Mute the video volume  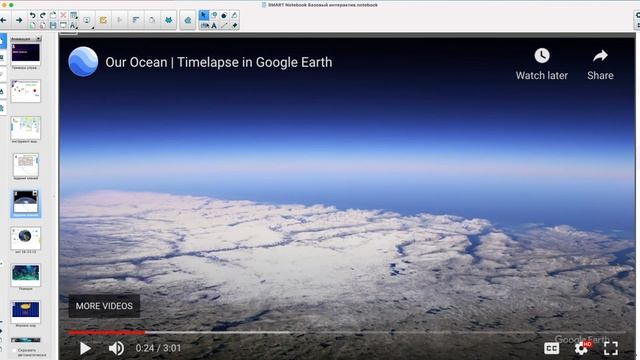[x=116, y=348]
